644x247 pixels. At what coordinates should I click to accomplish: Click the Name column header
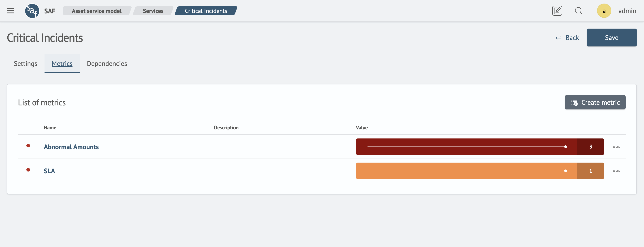click(x=50, y=128)
